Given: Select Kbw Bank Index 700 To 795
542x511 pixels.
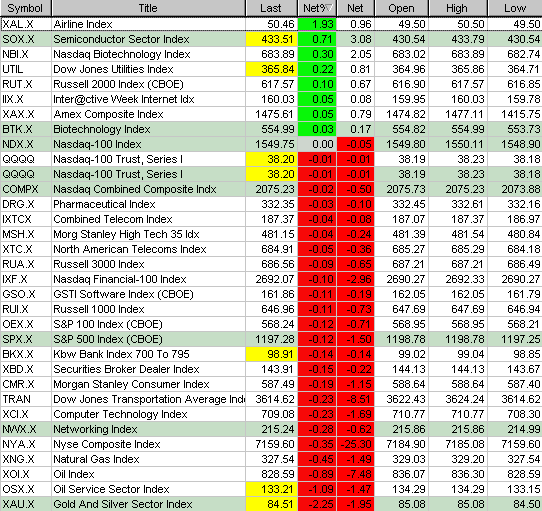Looking at the screenshot, I should click(121, 354).
